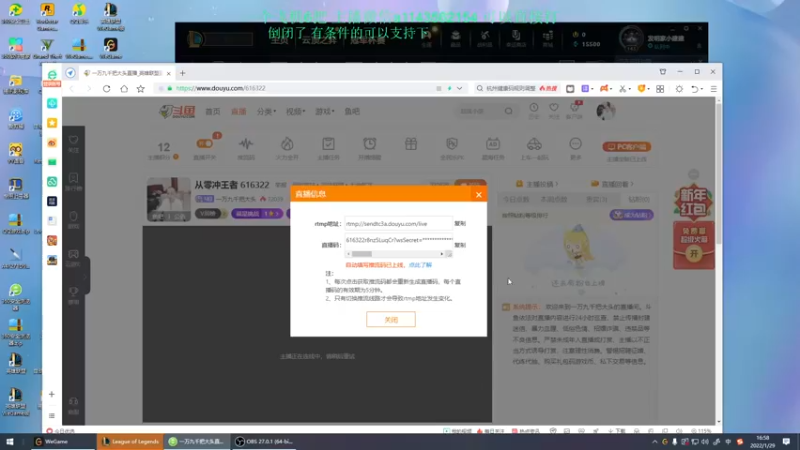
Task: Open the 更多 ellipsis icon in streamer toolbar
Action: click(576, 144)
